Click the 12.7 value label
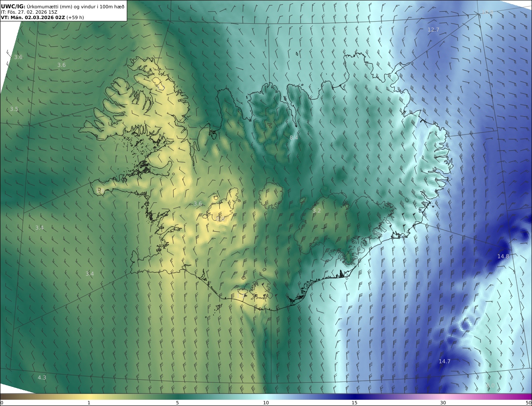Image resolution: width=532 pixels, height=406 pixels. [x=433, y=29]
